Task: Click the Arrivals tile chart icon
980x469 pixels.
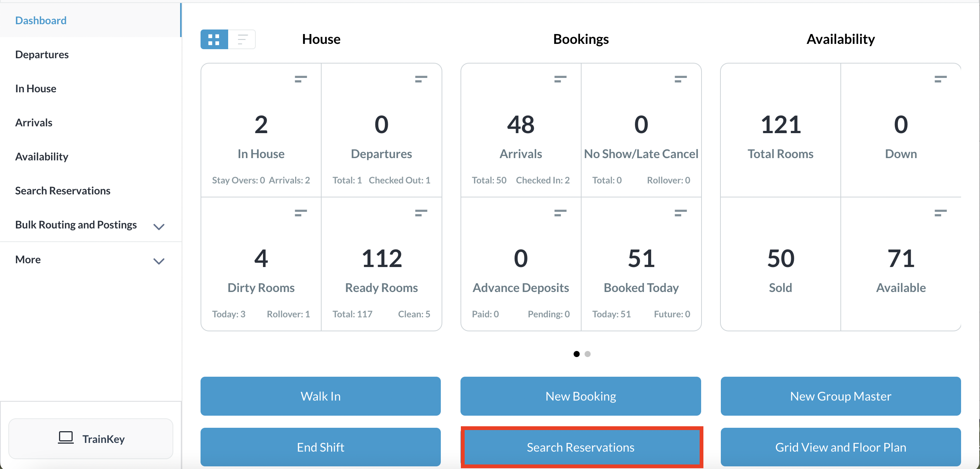Action: coord(560,79)
